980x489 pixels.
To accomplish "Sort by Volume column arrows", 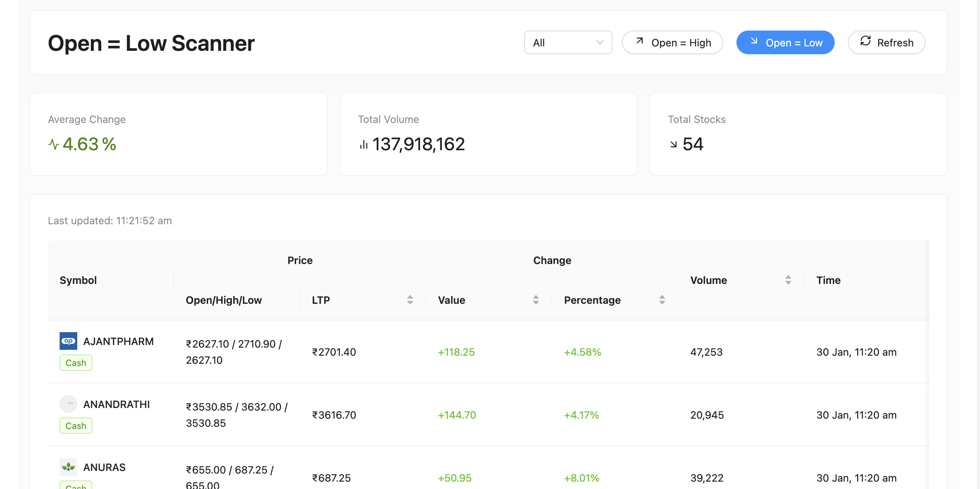I will click(x=788, y=280).
